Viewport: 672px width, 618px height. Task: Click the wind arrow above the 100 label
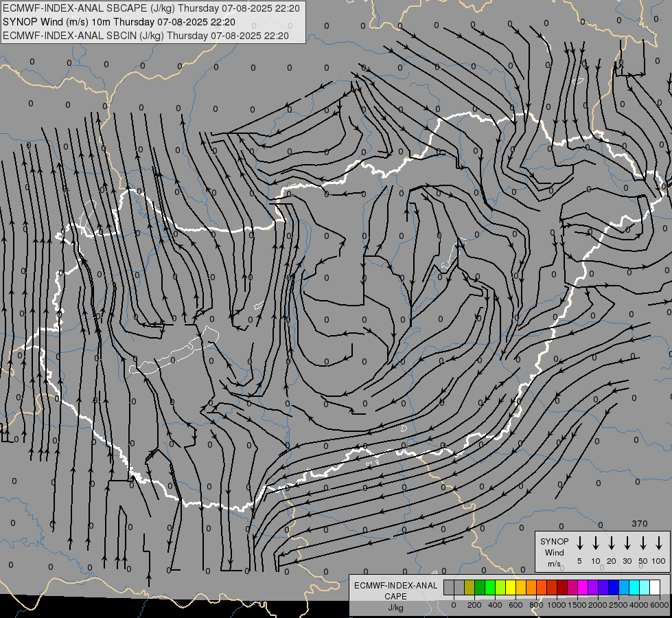coord(659,543)
